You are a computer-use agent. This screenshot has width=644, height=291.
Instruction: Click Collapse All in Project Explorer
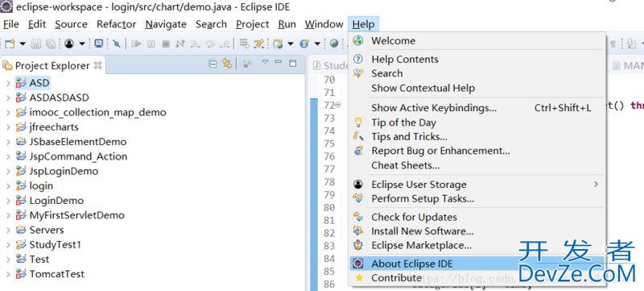213,64
